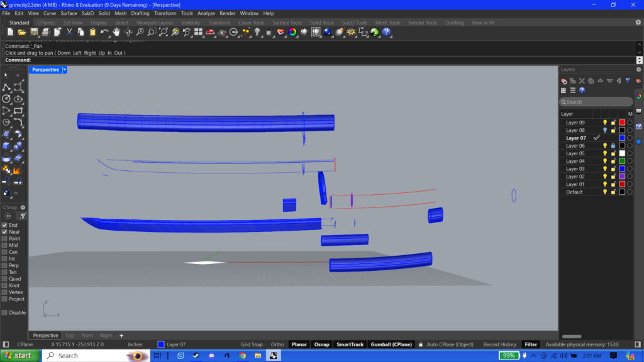The height and width of the screenshot is (362, 644).
Task: Click the Layers panel Search field
Action: pyautogui.click(x=596, y=102)
